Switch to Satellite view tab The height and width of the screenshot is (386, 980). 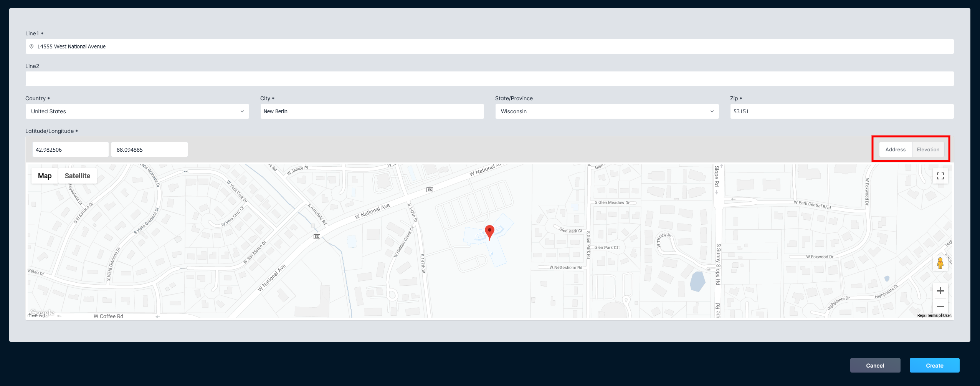pos(78,176)
